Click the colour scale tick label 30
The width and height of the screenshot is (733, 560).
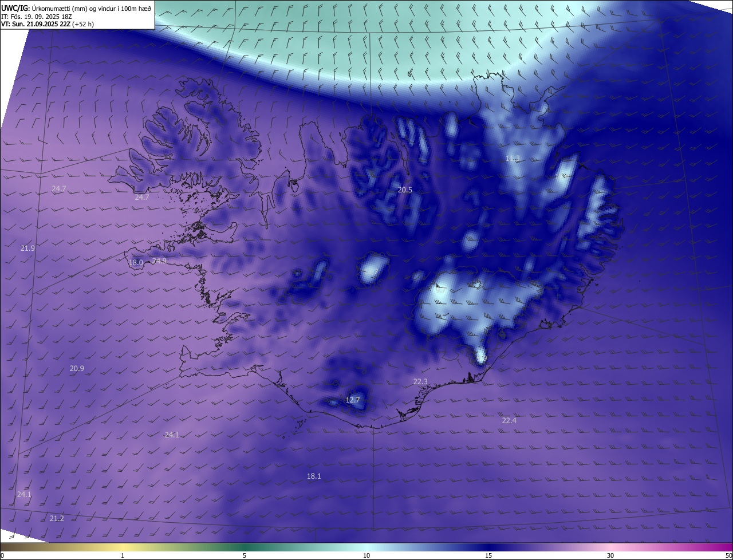coord(610,555)
